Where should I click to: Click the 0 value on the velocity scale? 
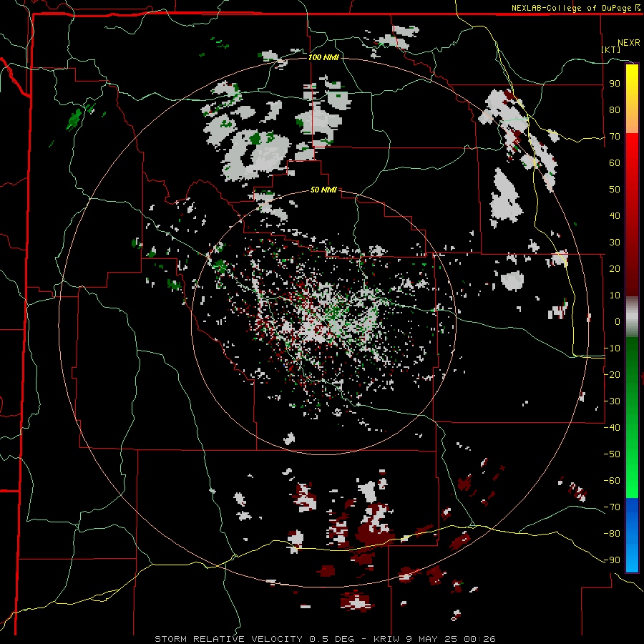618,321
